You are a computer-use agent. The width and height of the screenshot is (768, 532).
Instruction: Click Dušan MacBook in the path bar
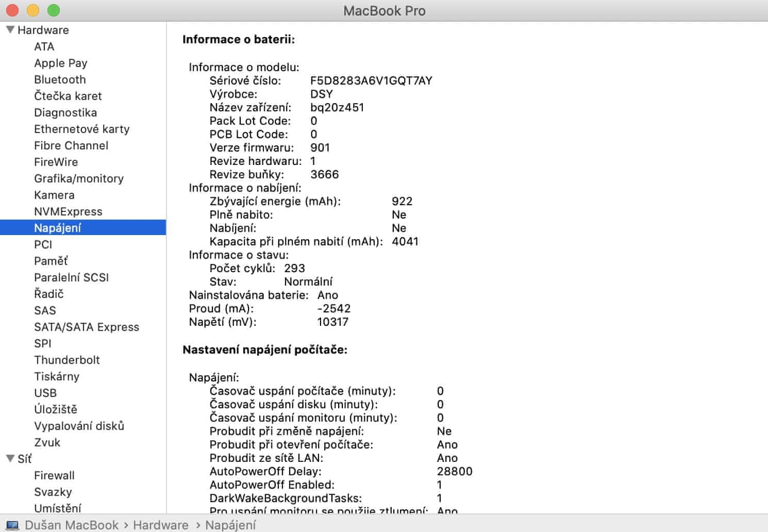pos(72,525)
